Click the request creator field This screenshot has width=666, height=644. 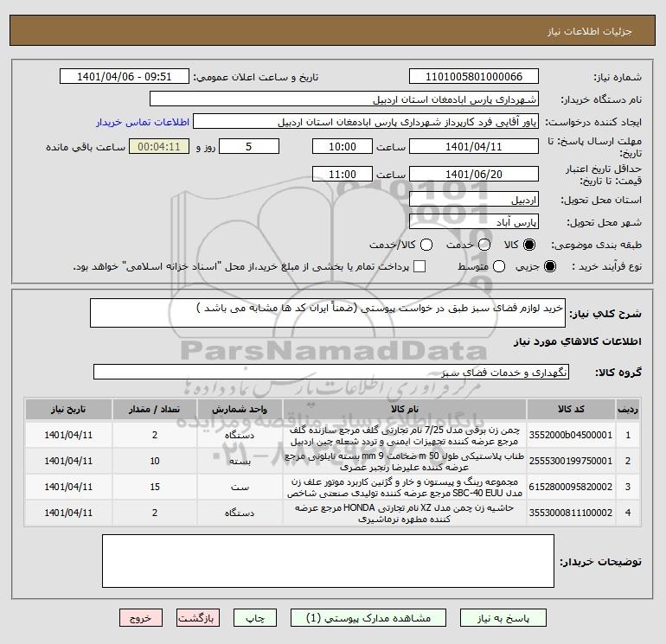pos(366,122)
